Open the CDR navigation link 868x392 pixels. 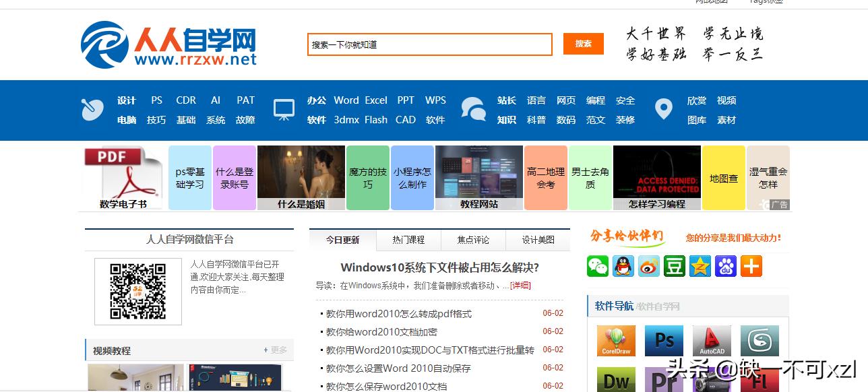click(x=186, y=100)
